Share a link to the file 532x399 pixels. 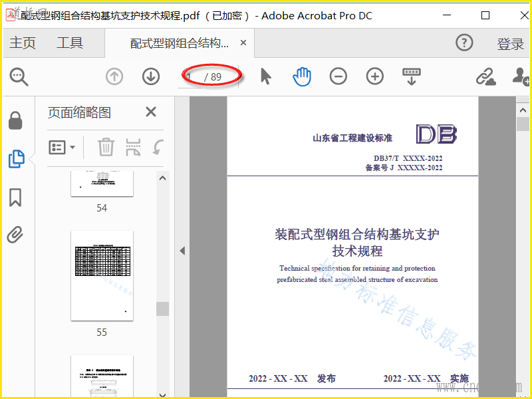coord(486,76)
